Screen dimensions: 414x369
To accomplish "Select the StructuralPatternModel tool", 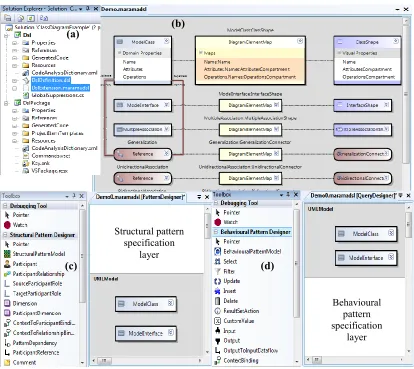I will pos(35,254).
